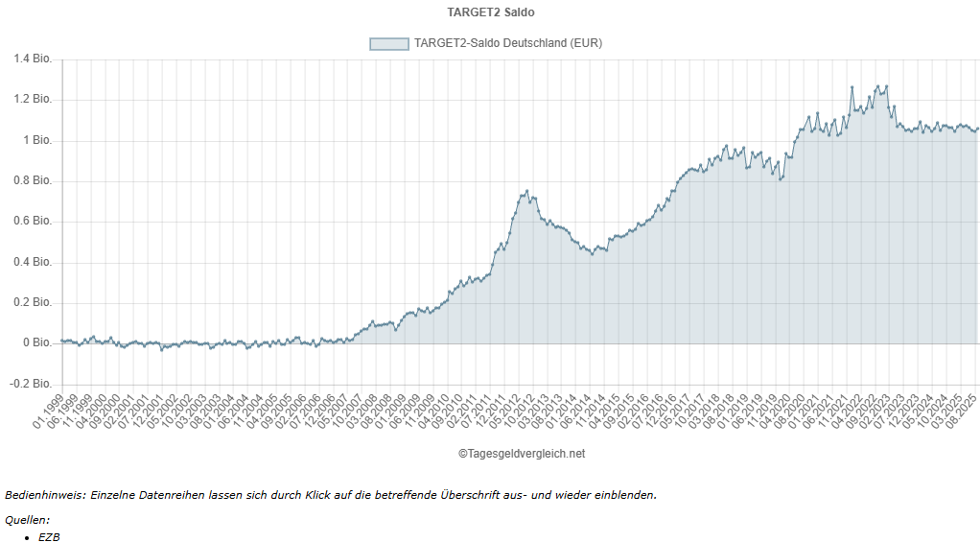Click the -0.2 Bio. y-axis label
Viewport: 980px width, 542px height.
pos(30,384)
